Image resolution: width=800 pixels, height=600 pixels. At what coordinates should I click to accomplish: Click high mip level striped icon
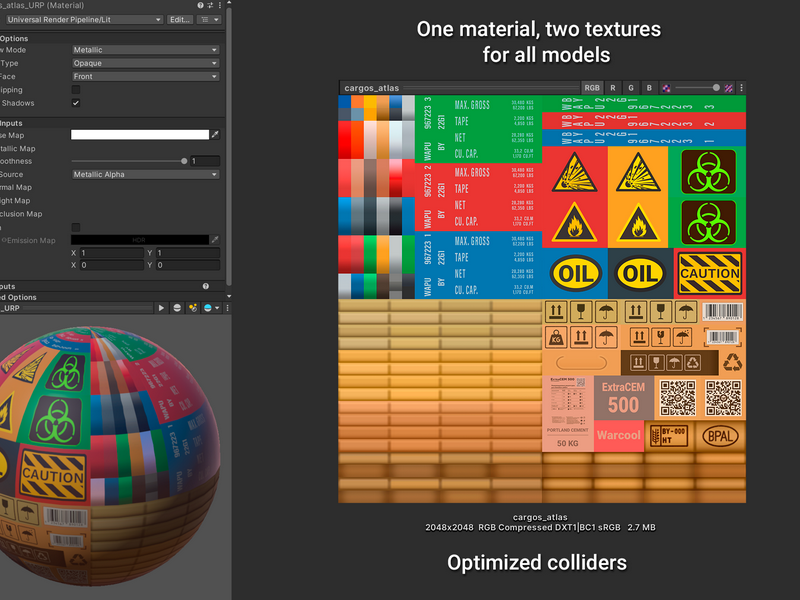pos(729,88)
